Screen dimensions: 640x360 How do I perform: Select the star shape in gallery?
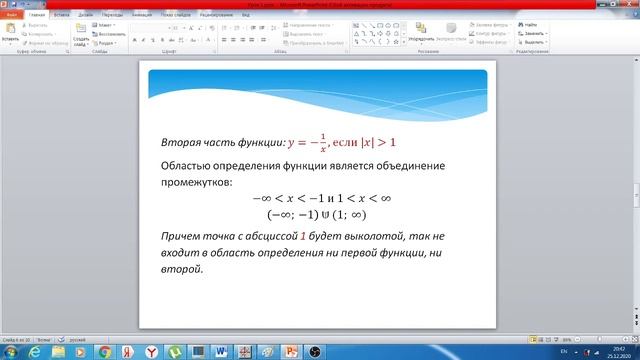coord(396,42)
